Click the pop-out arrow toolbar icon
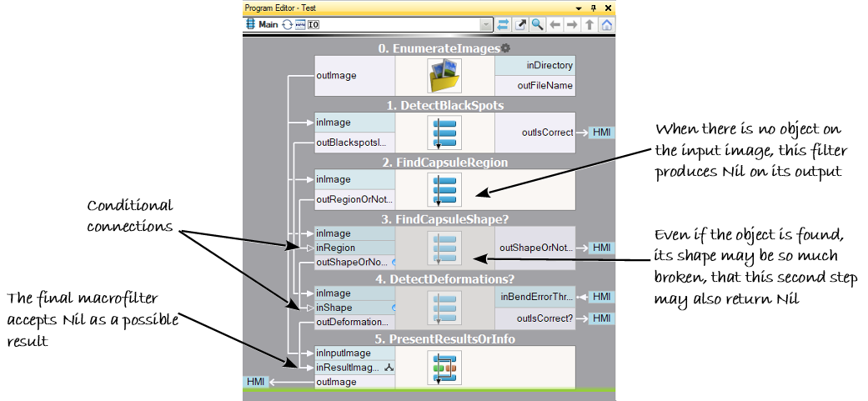Image resolution: width=868 pixels, height=401 pixels. click(522, 25)
